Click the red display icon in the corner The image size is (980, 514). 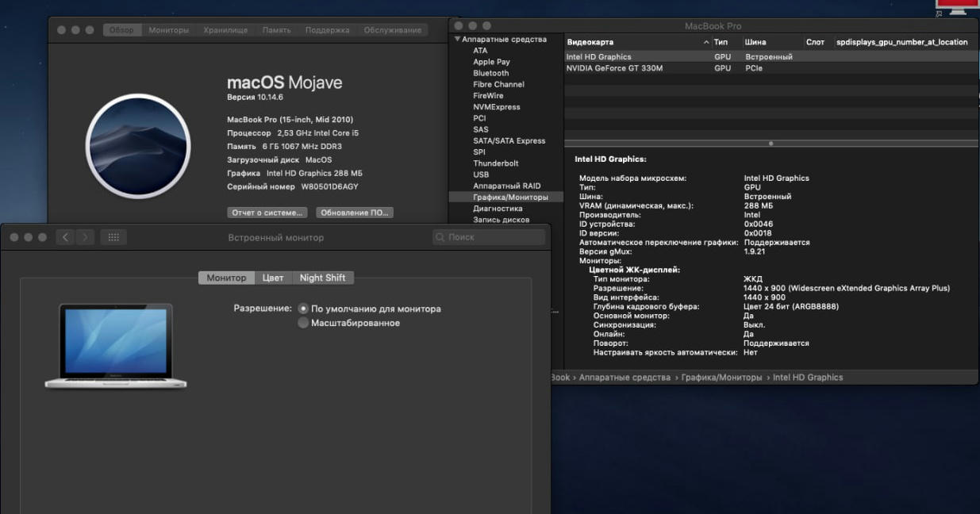(x=957, y=7)
